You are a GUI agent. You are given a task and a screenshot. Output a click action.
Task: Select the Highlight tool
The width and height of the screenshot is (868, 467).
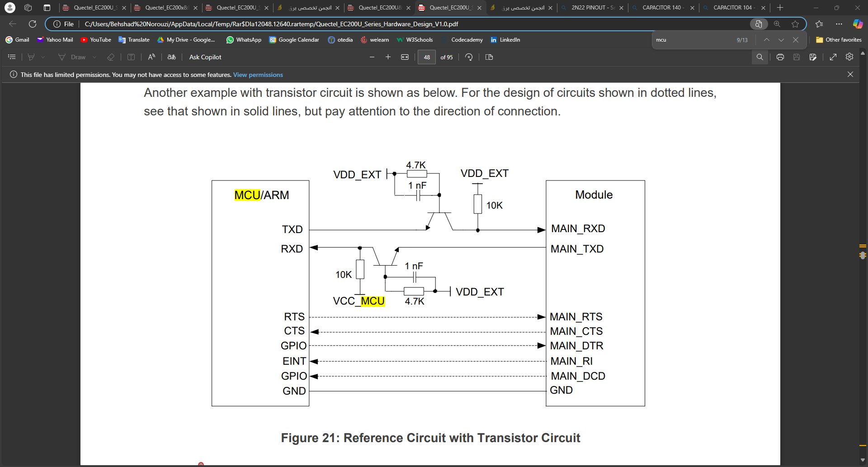tap(31, 57)
